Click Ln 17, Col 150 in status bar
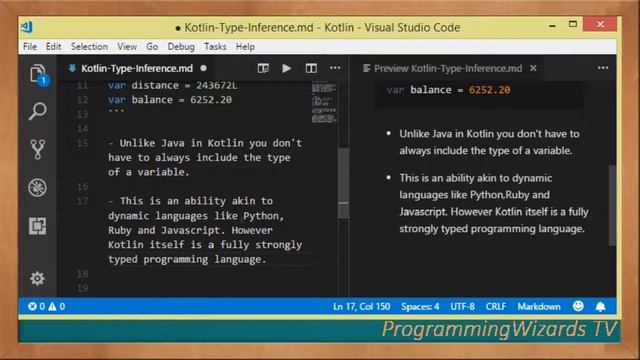 click(x=361, y=307)
